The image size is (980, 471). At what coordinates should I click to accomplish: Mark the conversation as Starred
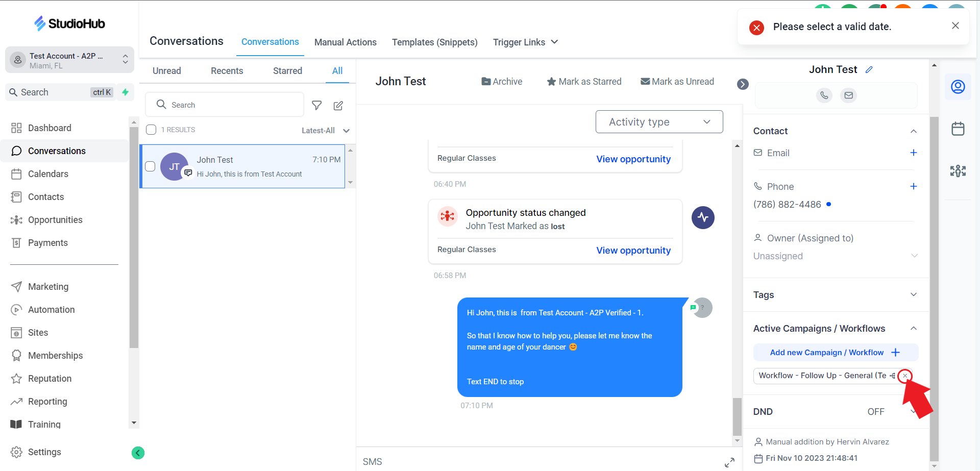pyautogui.click(x=584, y=82)
